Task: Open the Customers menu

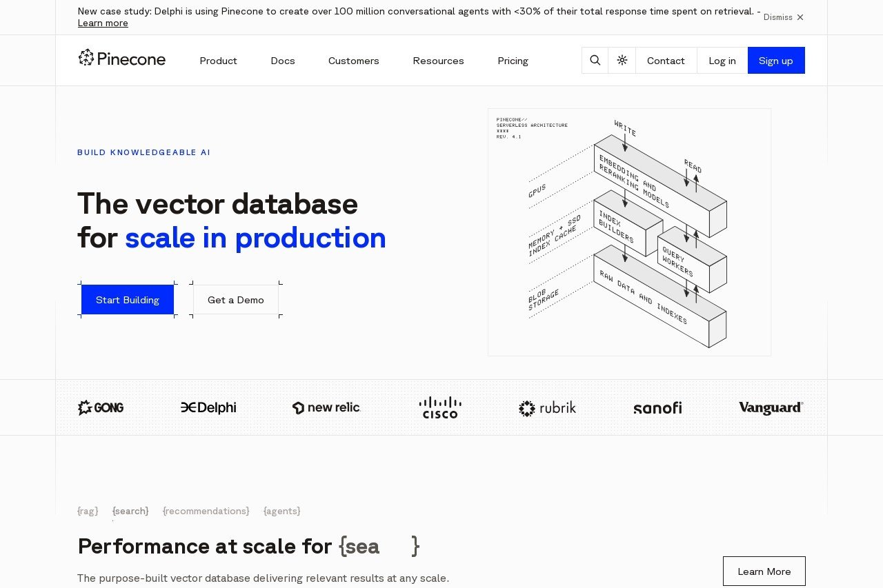Action: pyautogui.click(x=354, y=61)
